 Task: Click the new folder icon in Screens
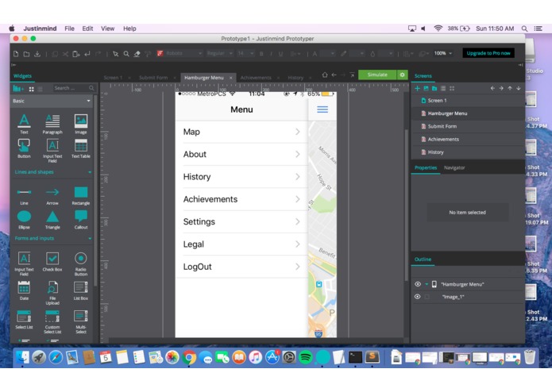pyautogui.click(x=434, y=89)
